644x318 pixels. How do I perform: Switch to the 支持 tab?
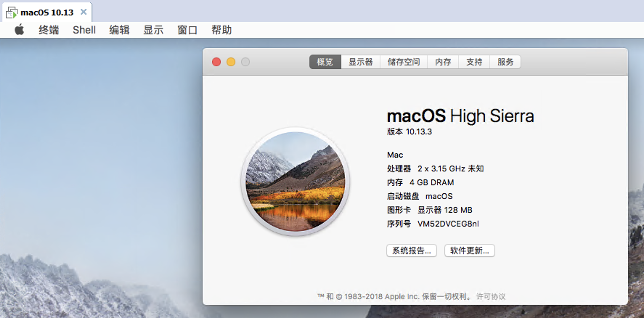tap(474, 62)
